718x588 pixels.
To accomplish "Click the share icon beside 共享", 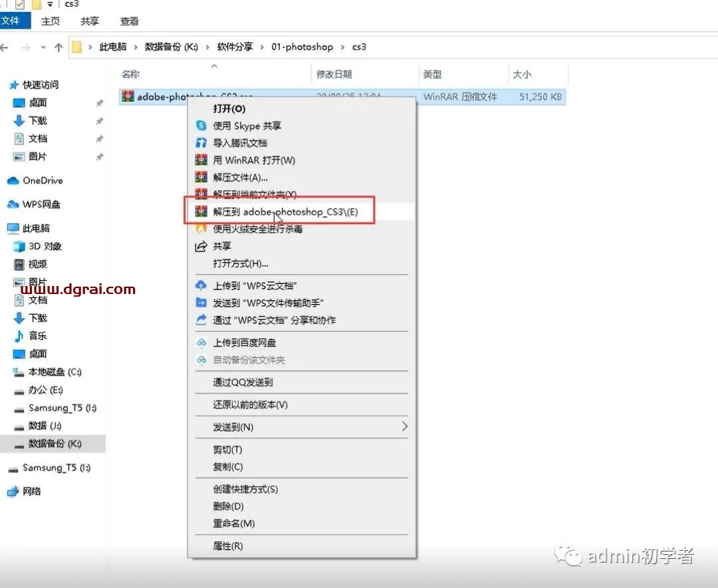I will tap(201, 246).
